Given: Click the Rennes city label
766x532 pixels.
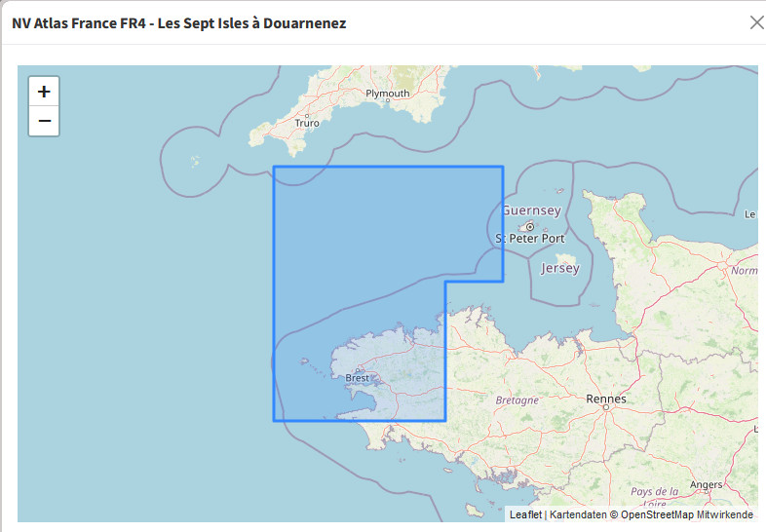Looking at the screenshot, I should tap(606, 399).
